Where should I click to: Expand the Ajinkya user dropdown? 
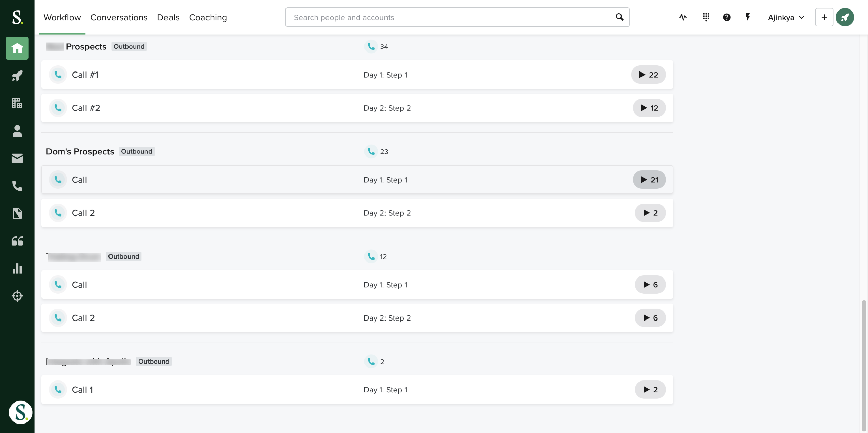coord(786,17)
